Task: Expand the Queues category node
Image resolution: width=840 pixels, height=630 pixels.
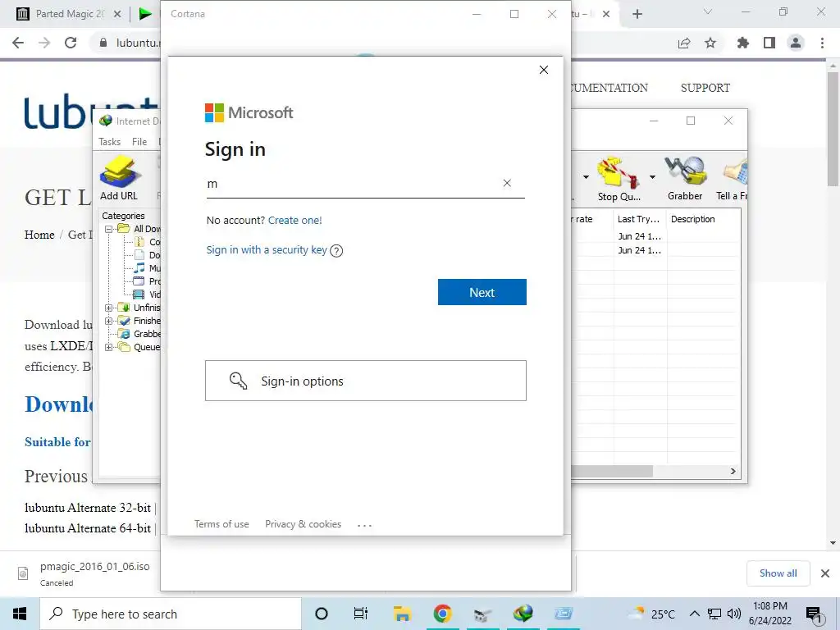Action: pos(108,347)
